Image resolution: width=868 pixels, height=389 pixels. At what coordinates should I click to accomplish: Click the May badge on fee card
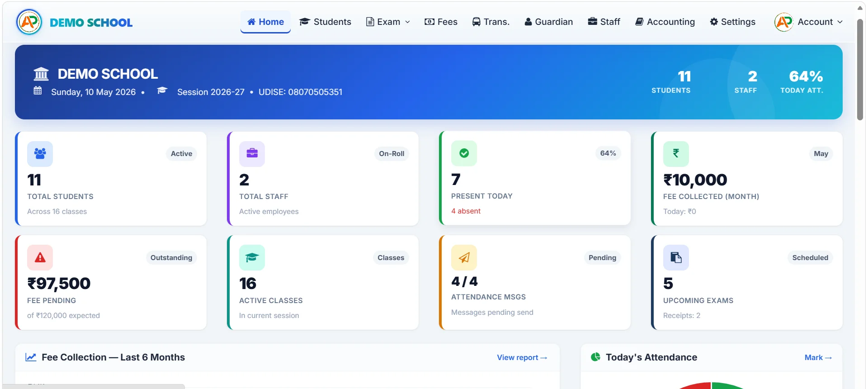click(x=821, y=154)
